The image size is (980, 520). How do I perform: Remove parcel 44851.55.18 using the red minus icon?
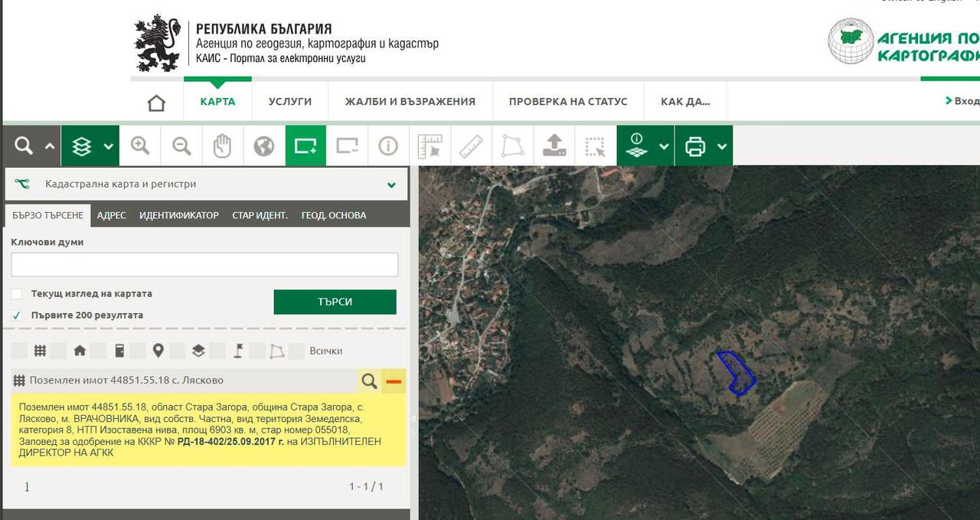(x=394, y=381)
